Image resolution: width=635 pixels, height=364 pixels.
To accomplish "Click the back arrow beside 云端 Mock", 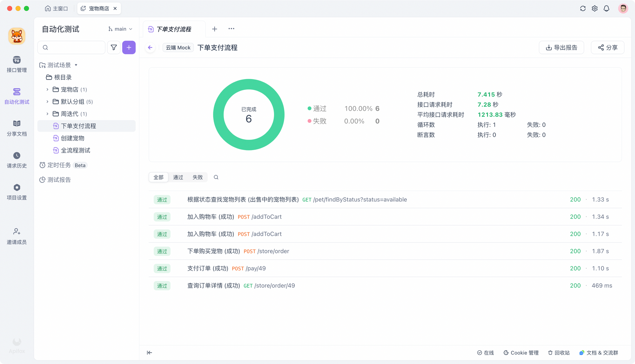I will coord(150,48).
